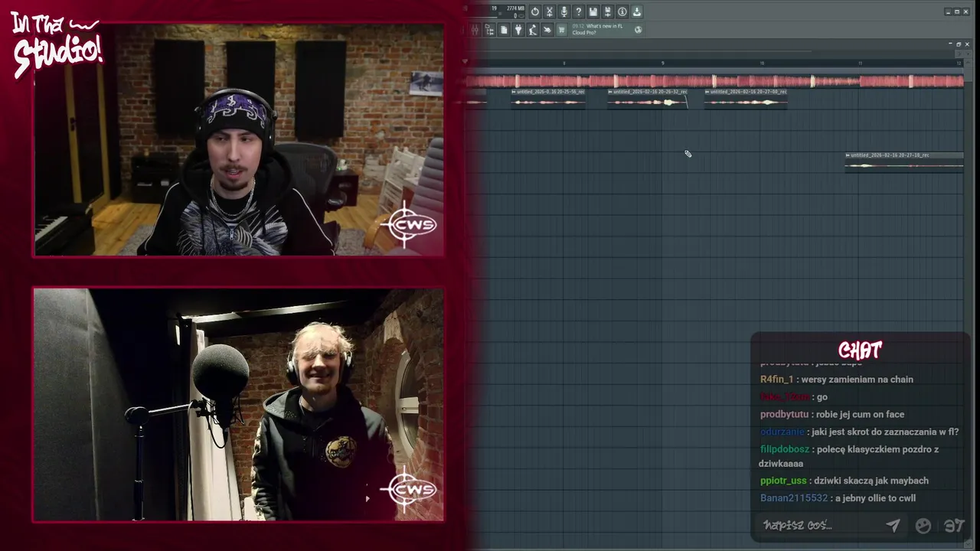Click the CHAT panel header
980x551 pixels.
(x=860, y=350)
